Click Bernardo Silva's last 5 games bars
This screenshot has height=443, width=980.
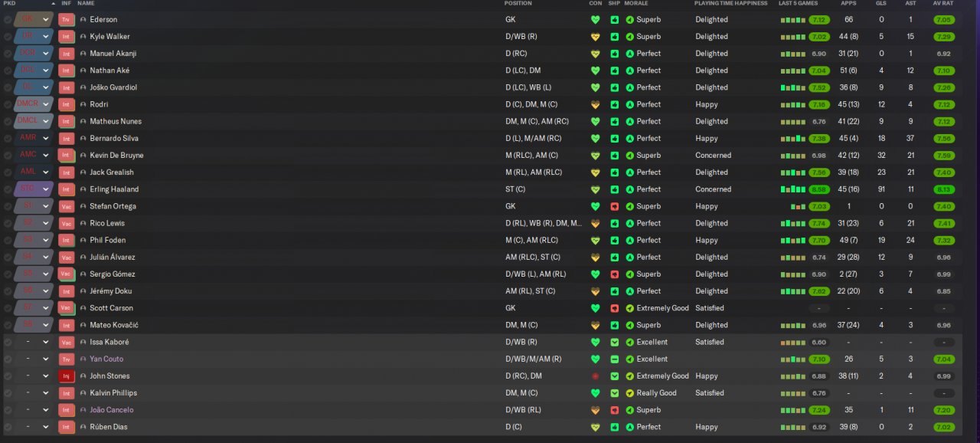[793, 139]
